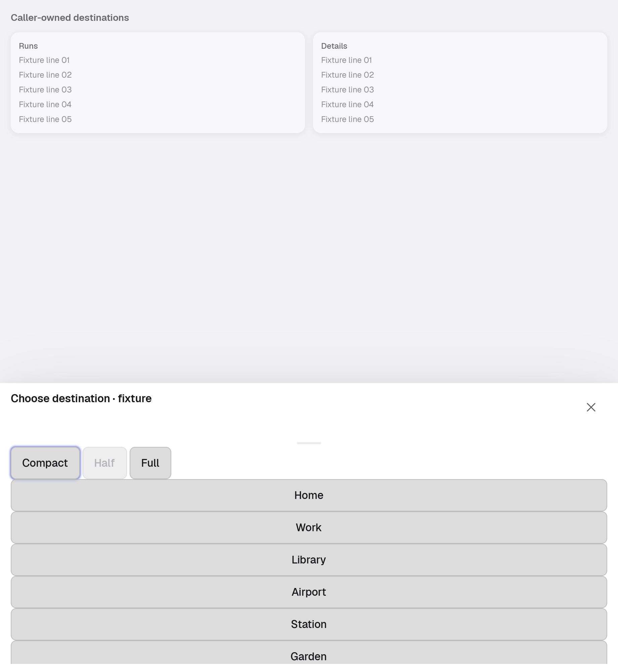
Task: Select Fixture line 04 in Details
Action: click(348, 104)
